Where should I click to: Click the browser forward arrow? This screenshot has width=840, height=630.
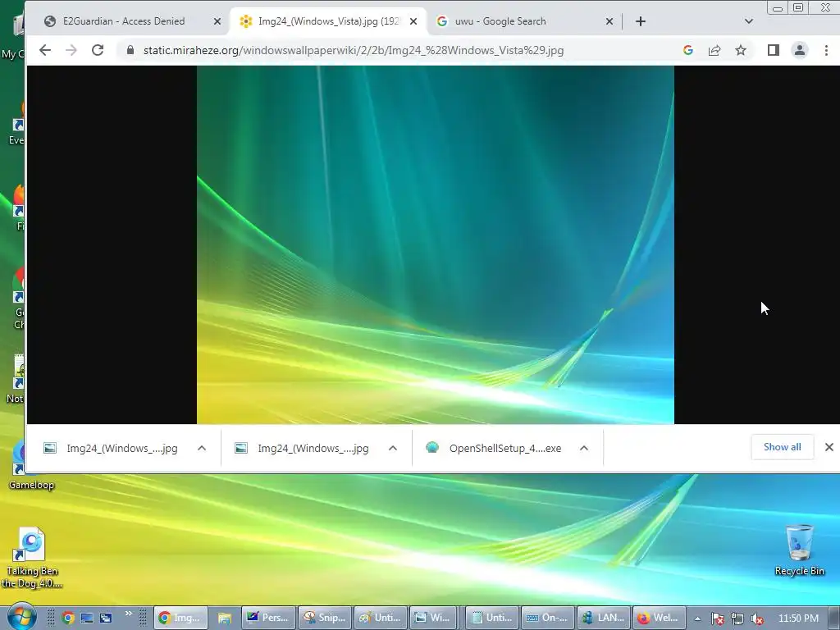click(x=71, y=50)
